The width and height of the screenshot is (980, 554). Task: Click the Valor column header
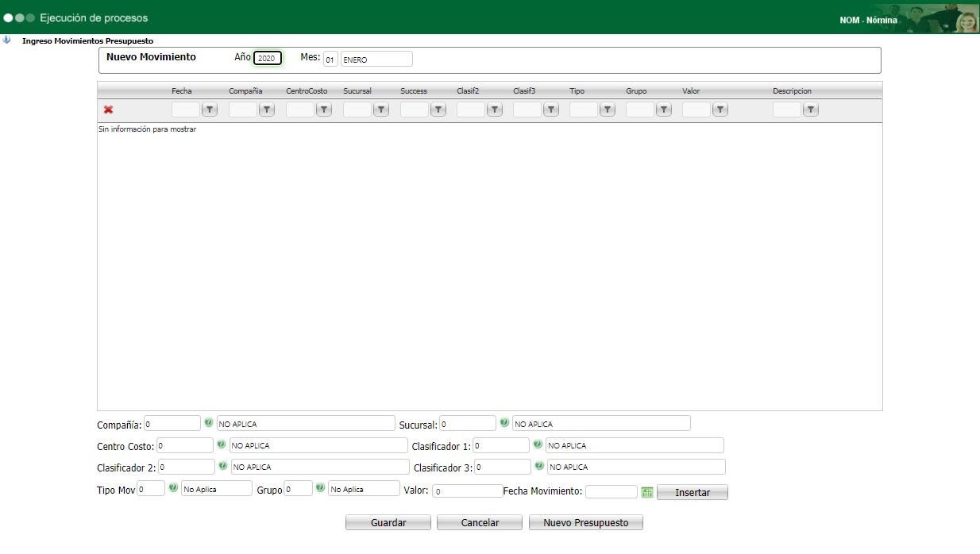(691, 91)
